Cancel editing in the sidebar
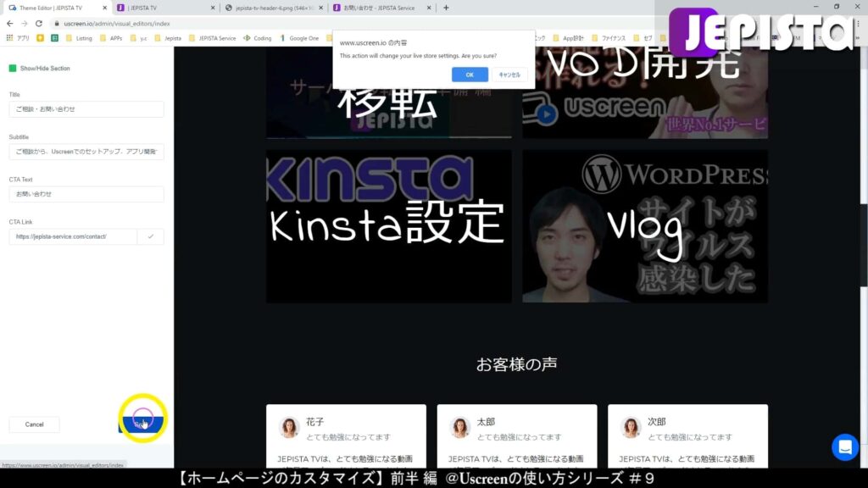The image size is (868, 488). 34,424
